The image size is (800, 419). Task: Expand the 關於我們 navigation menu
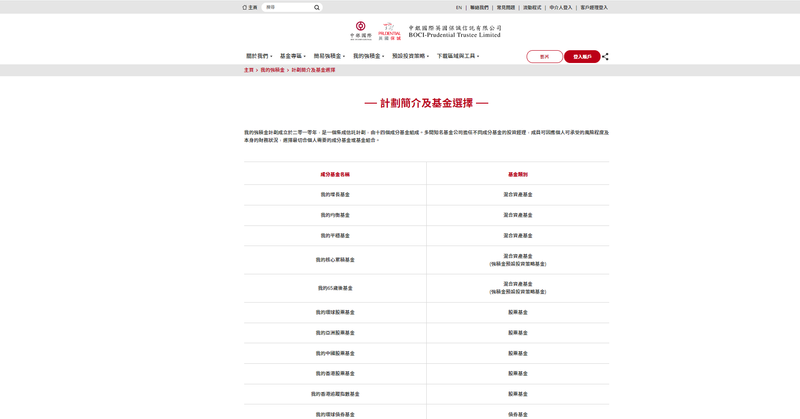pyautogui.click(x=259, y=56)
